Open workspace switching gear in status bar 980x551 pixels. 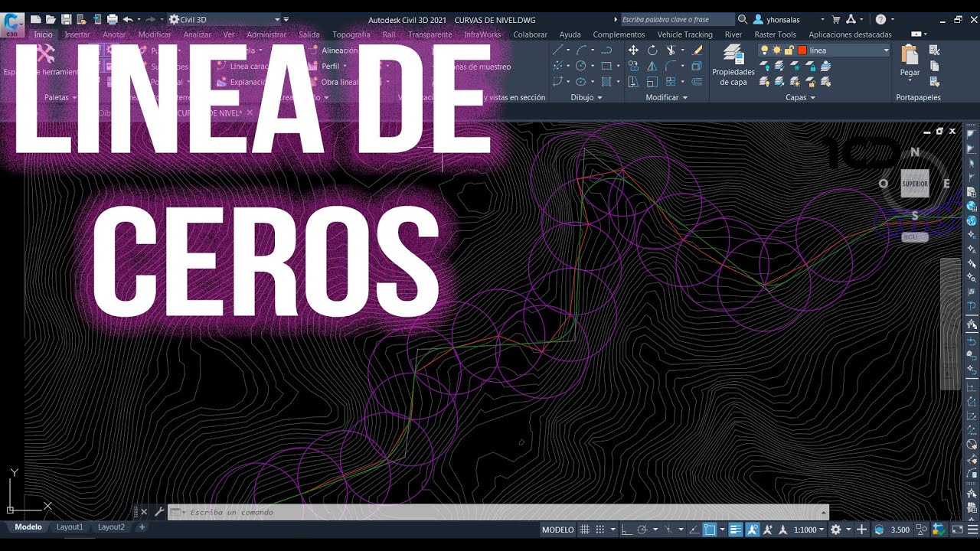tap(836, 530)
